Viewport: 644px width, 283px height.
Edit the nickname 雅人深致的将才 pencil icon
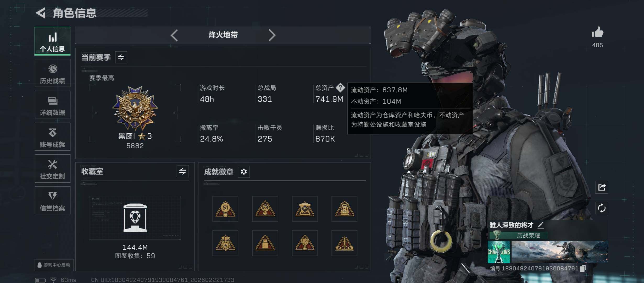click(x=541, y=225)
